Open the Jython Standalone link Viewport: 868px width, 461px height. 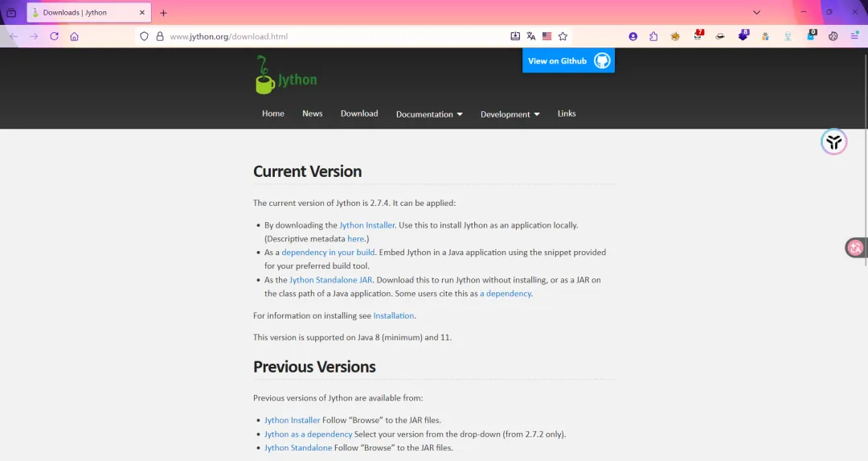point(298,448)
